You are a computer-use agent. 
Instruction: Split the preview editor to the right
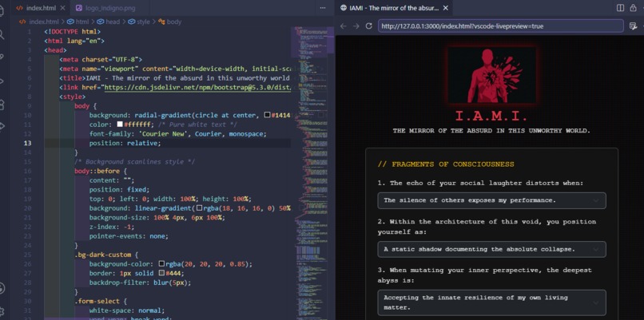click(620, 8)
